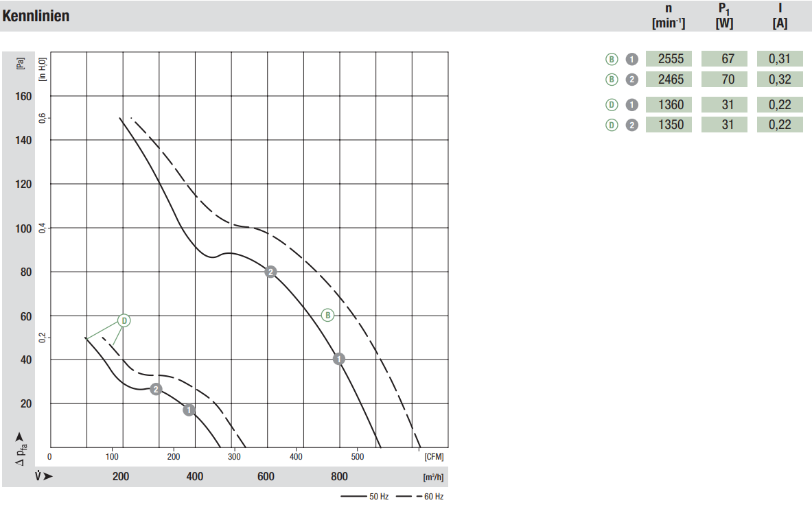
Task: Click the 60 Hz legend entry
Action: point(419,496)
